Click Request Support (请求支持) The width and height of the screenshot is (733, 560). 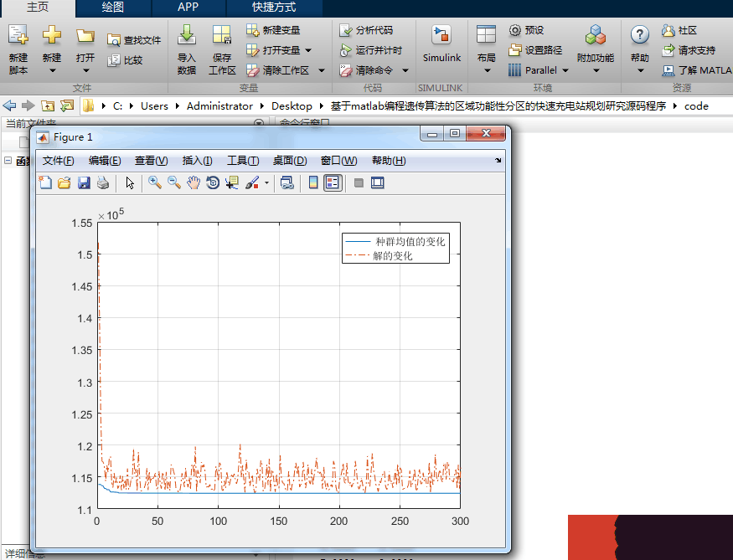pyautogui.click(x=689, y=50)
